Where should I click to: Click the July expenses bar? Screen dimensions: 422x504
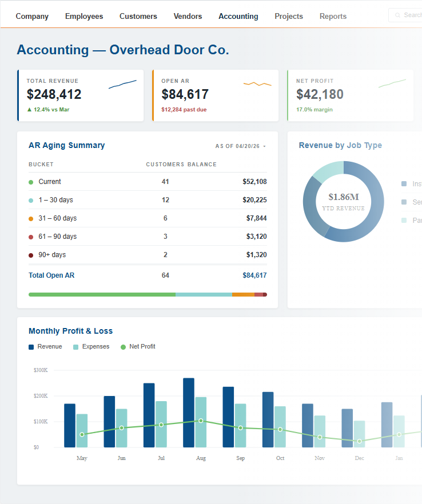(x=161, y=424)
